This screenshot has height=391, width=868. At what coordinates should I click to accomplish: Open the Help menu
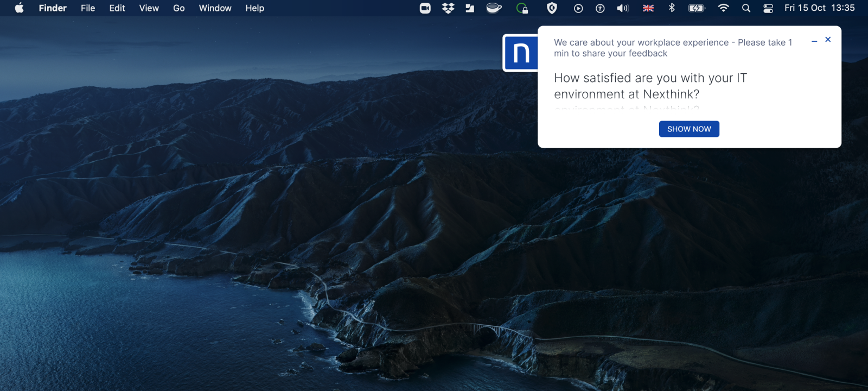pyautogui.click(x=254, y=8)
